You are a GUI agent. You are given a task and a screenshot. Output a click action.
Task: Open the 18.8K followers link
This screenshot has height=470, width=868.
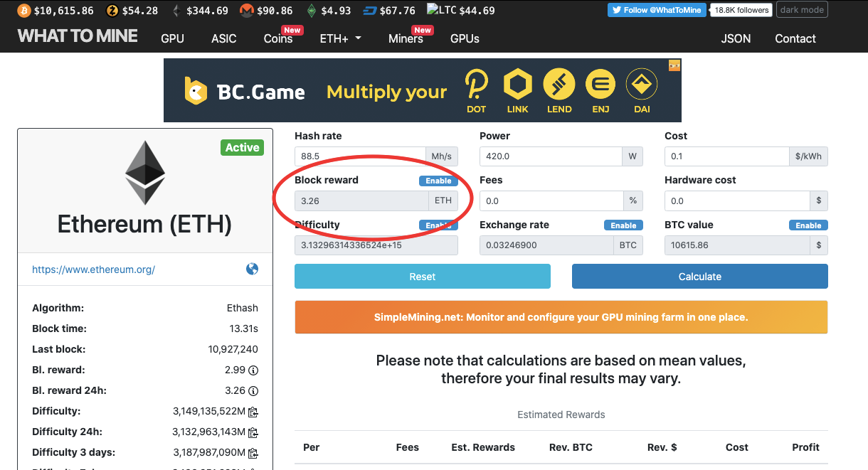pyautogui.click(x=741, y=10)
